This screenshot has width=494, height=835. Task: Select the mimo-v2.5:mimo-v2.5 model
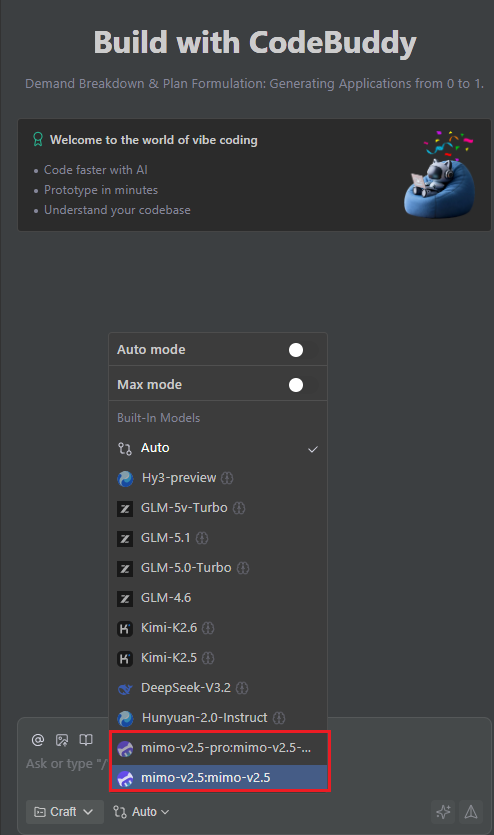218,777
